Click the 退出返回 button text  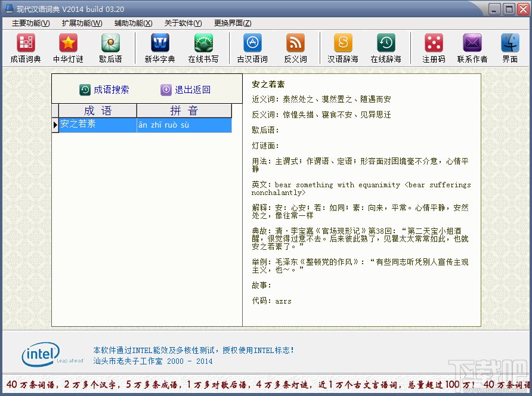pyautogui.click(x=193, y=89)
